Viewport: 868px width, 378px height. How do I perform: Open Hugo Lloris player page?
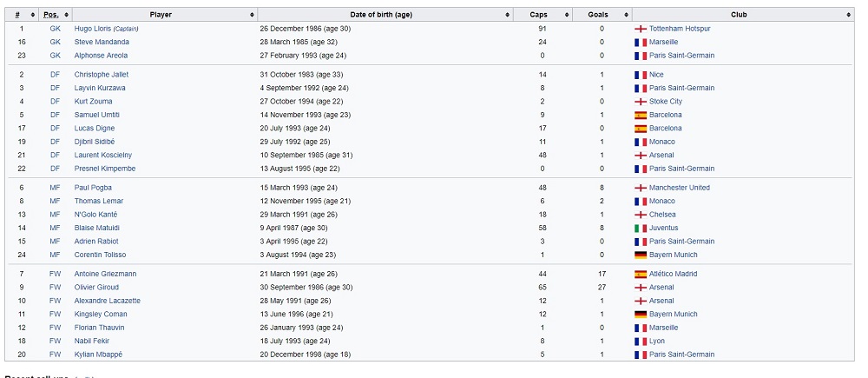click(93, 29)
